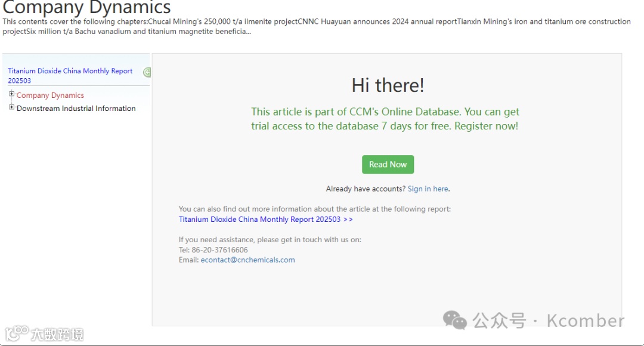
Task: Select Downstream Industrial Information tree item
Action: point(76,109)
